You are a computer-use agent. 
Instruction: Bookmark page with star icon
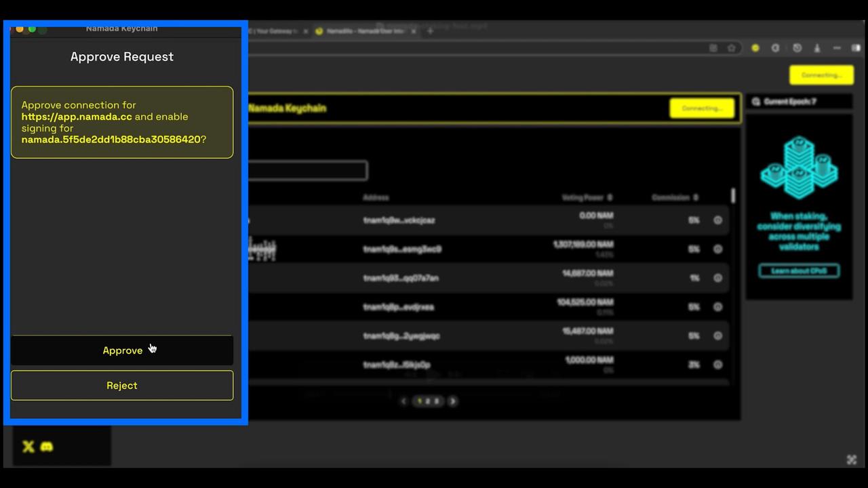pyautogui.click(x=732, y=48)
